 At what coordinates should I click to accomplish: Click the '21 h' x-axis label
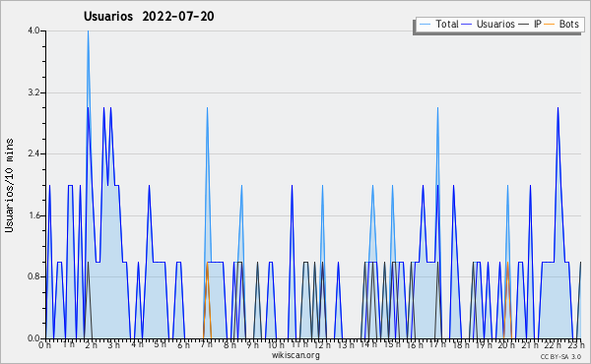pos(531,344)
